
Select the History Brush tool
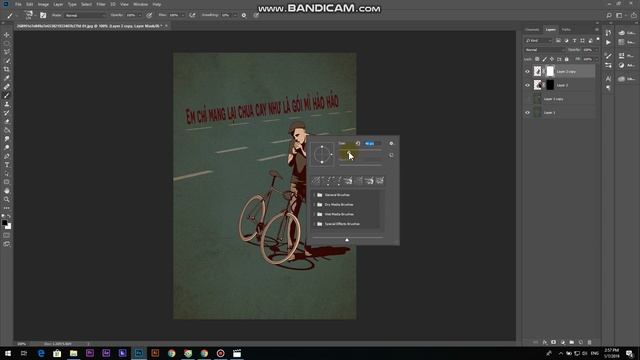tap(7, 113)
